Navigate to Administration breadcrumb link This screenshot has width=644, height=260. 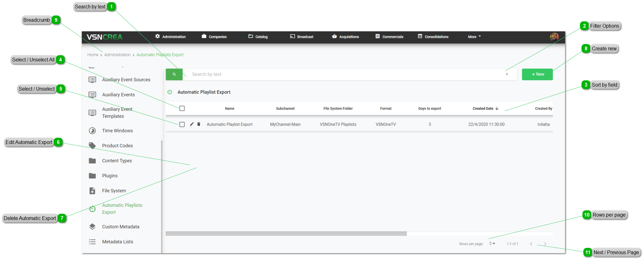(117, 55)
